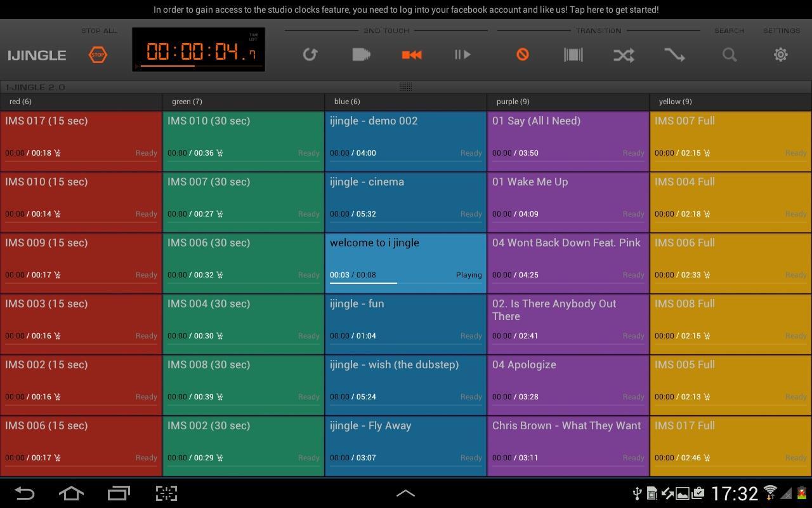Tap the Facebook login banner
Screen dimensions: 812x508
(x=406, y=10)
